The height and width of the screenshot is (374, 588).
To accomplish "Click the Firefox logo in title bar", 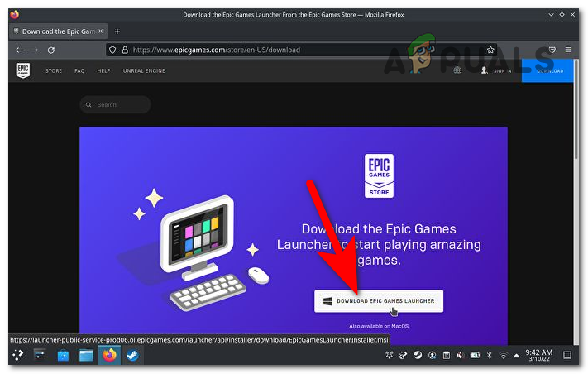I will (15, 15).
